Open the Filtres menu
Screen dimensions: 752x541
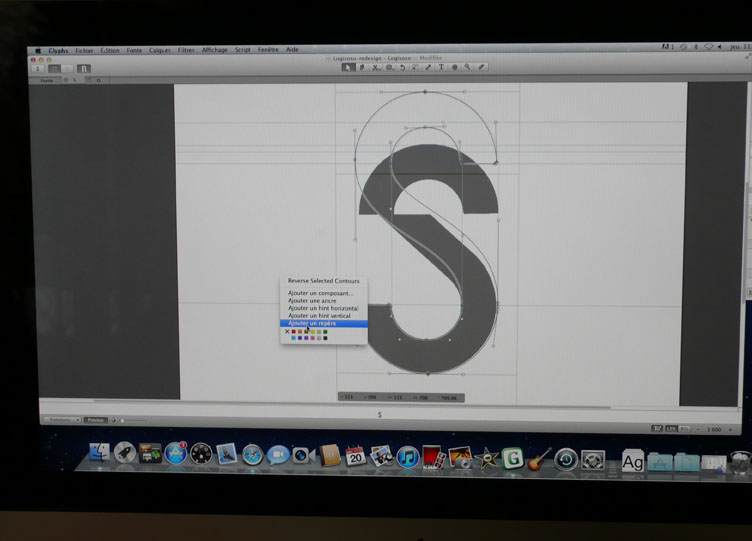coord(186,50)
